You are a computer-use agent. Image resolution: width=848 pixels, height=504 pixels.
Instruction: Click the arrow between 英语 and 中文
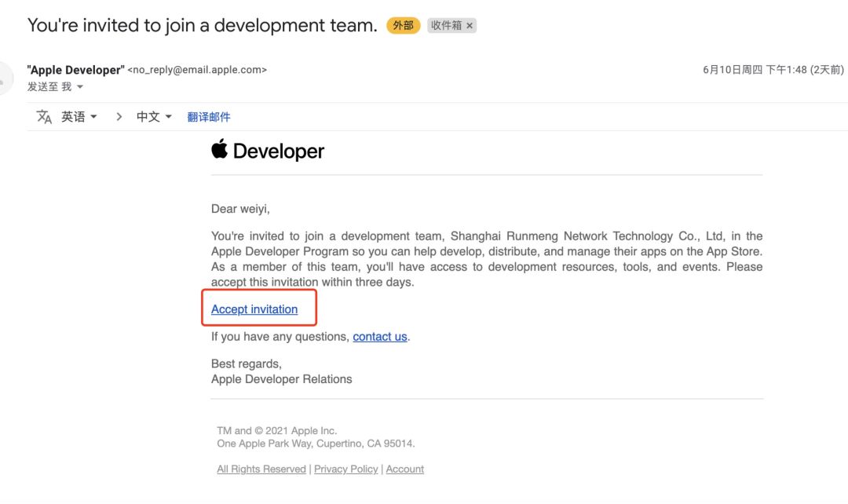[119, 117]
